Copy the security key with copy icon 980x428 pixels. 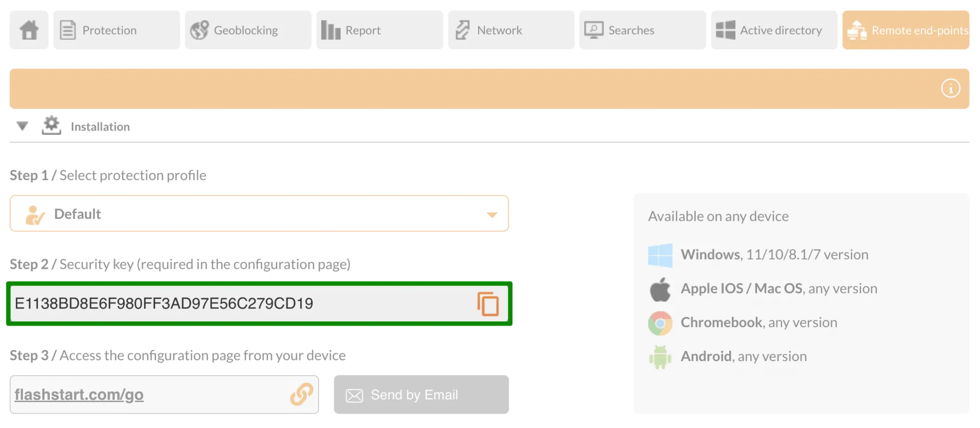(488, 304)
